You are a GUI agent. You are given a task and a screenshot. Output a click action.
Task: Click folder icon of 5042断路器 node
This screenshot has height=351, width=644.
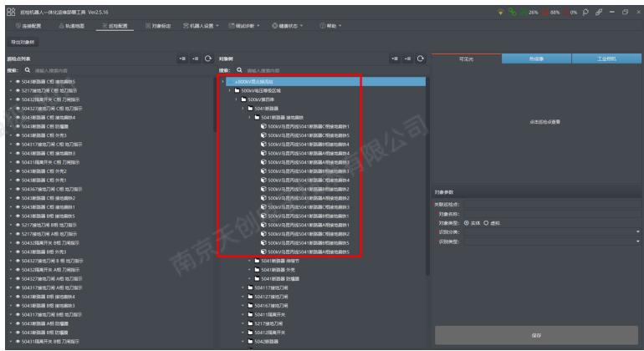point(251,341)
